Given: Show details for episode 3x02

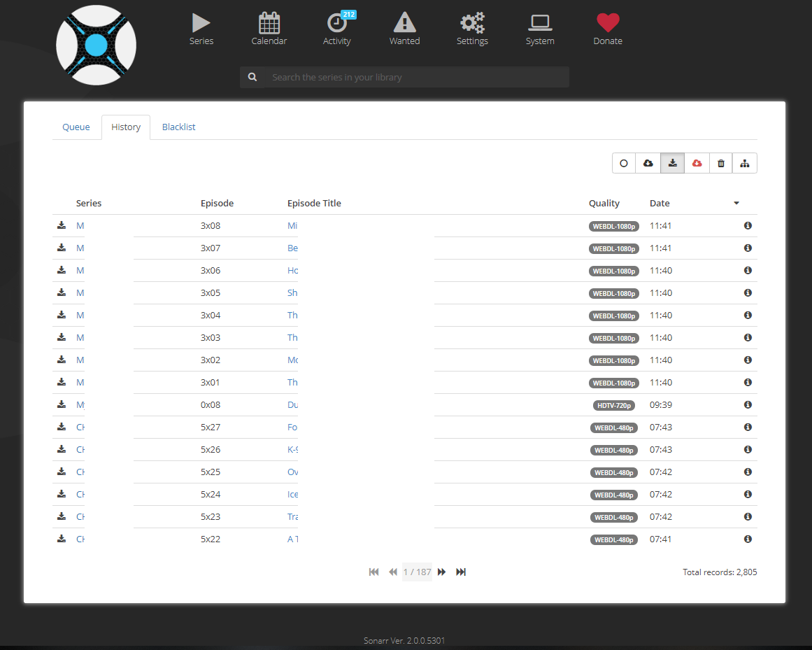Looking at the screenshot, I should [x=748, y=360].
